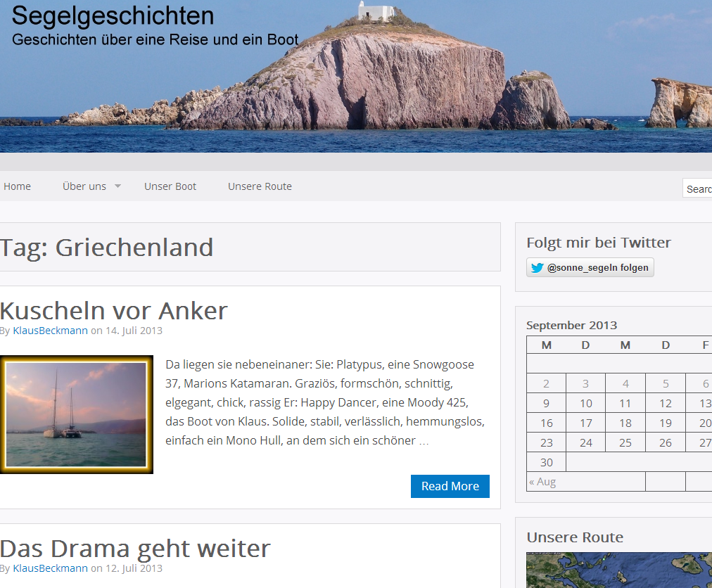Open KlausBeckmann author link under Kuscheln vor Anker

click(51, 331)
